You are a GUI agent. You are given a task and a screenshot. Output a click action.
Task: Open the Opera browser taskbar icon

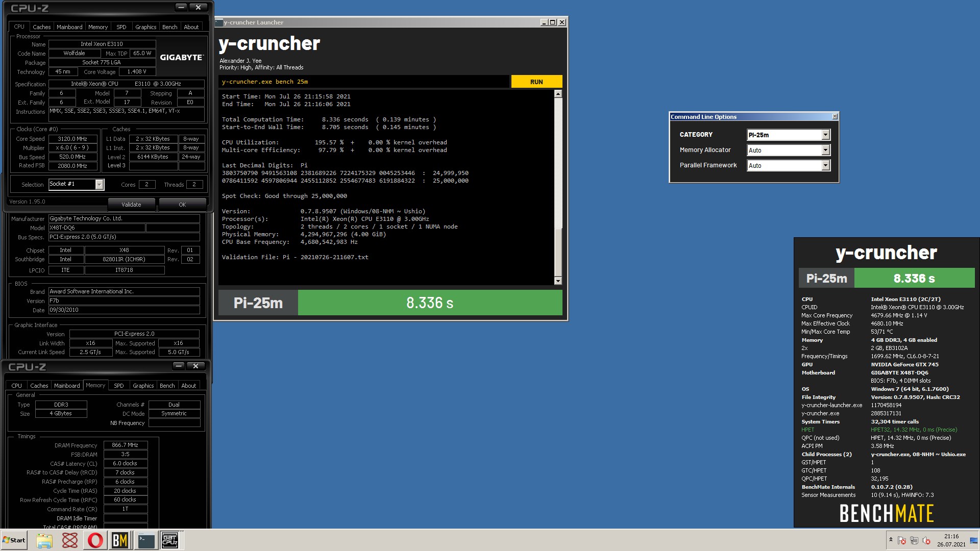[x=95, y=540]
